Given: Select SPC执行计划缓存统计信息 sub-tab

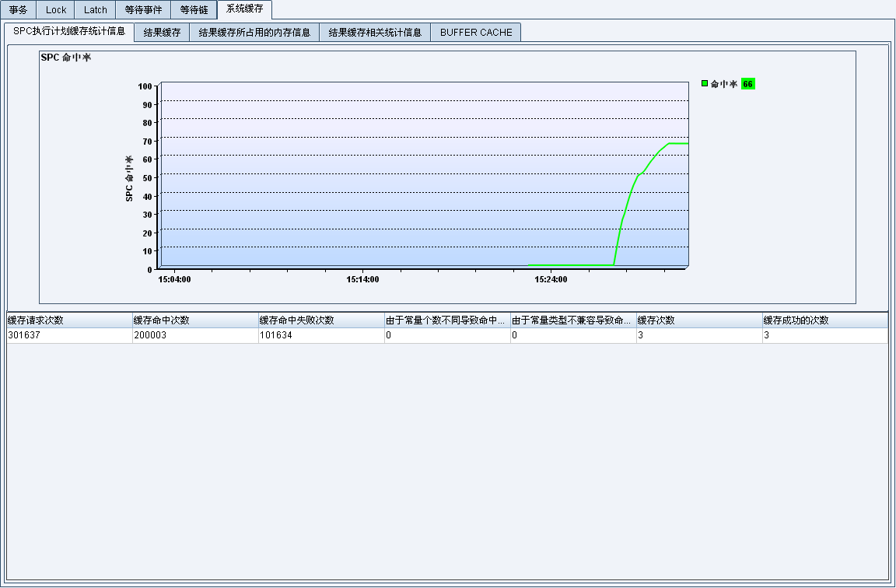Looking at the screenshot, I should (x=69, y=32).
